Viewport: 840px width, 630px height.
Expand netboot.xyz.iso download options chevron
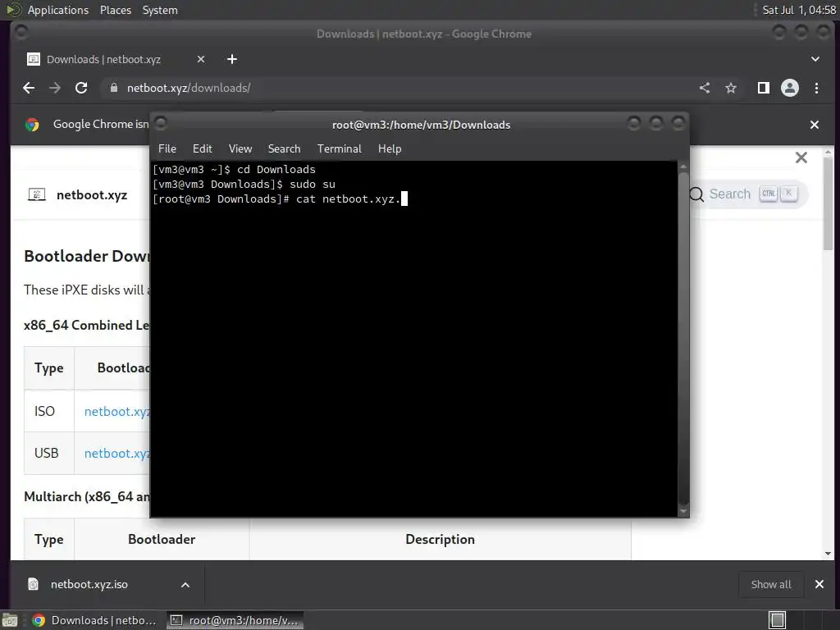pos(185,585)
